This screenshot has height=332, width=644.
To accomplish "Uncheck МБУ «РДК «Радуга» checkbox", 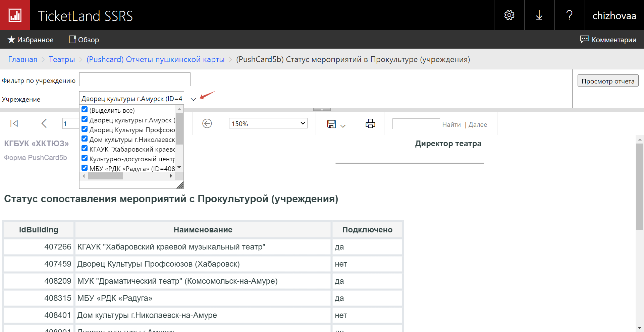I will pyautogui.click(x=85, y=168).
